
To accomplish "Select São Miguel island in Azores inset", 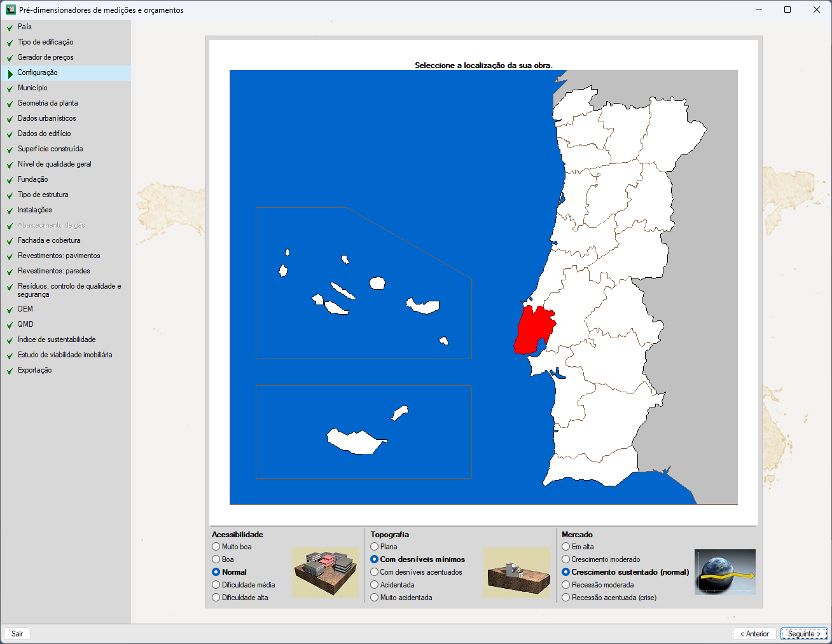I will pyautogui.click(x=423, y=306).
